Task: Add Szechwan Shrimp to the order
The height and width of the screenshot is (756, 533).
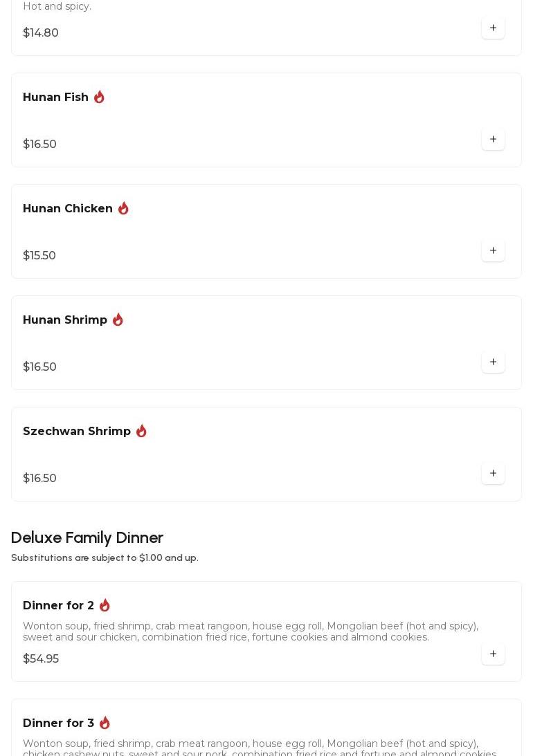Action: pos(493,474)
